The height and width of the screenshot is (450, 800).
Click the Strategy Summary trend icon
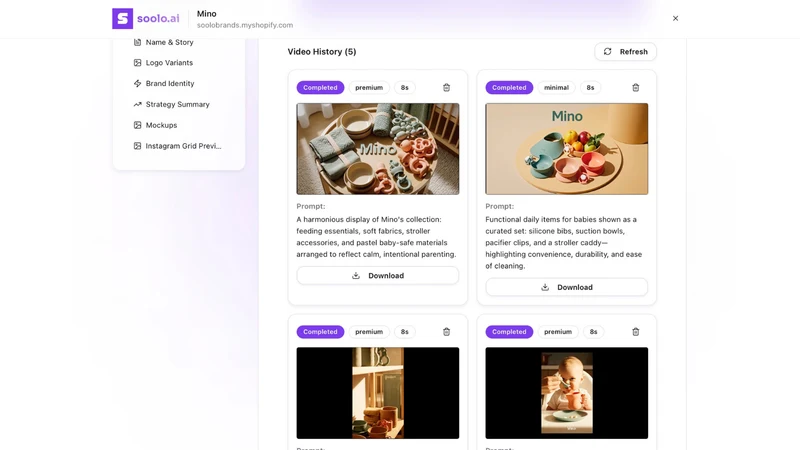[x=137, y=104]
